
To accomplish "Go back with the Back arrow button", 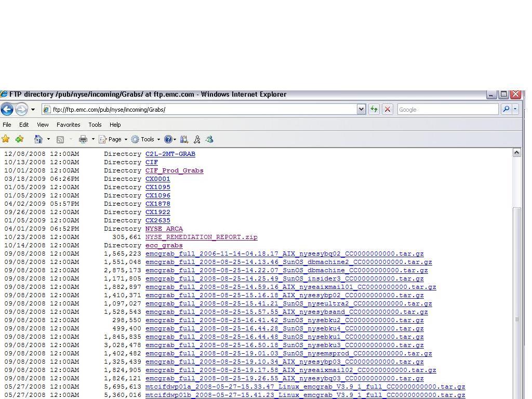I will pos(7,109).
